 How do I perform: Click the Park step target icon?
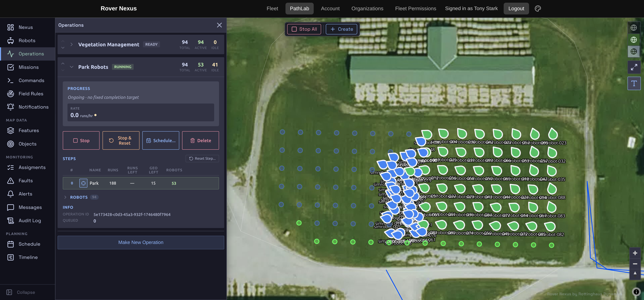83,183
